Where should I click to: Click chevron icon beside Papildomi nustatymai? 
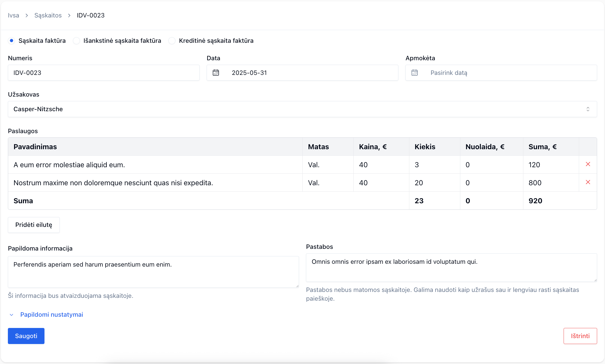tap(12, 315)
